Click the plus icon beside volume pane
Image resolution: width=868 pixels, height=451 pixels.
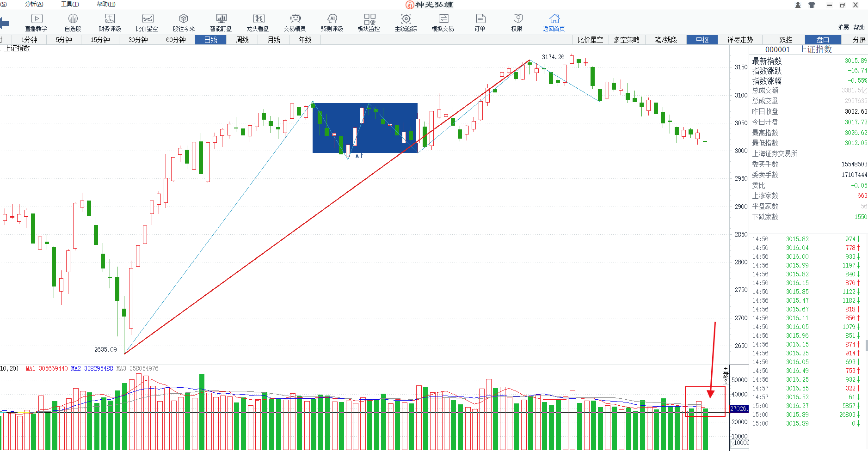click(x=726, y=369)
